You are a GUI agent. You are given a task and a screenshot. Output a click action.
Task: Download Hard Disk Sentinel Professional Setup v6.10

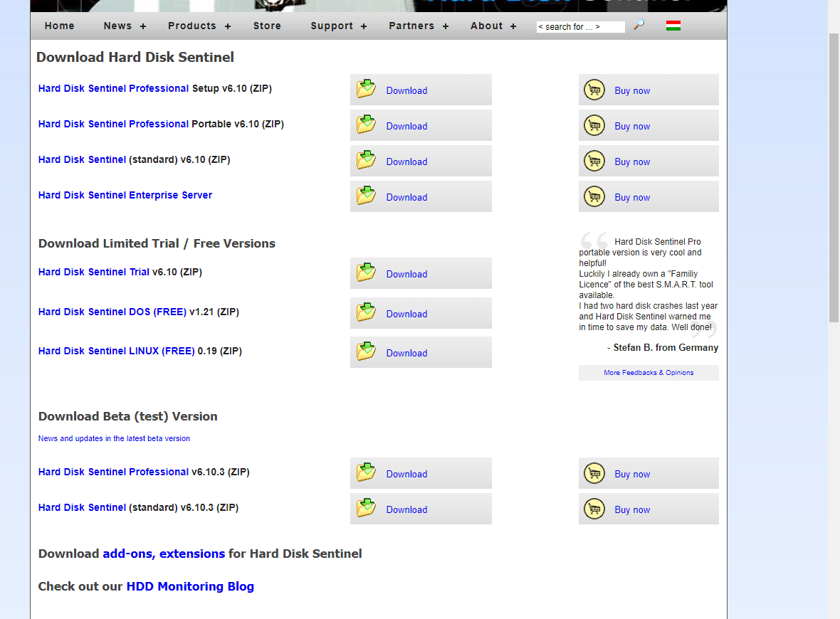(406, 91)
